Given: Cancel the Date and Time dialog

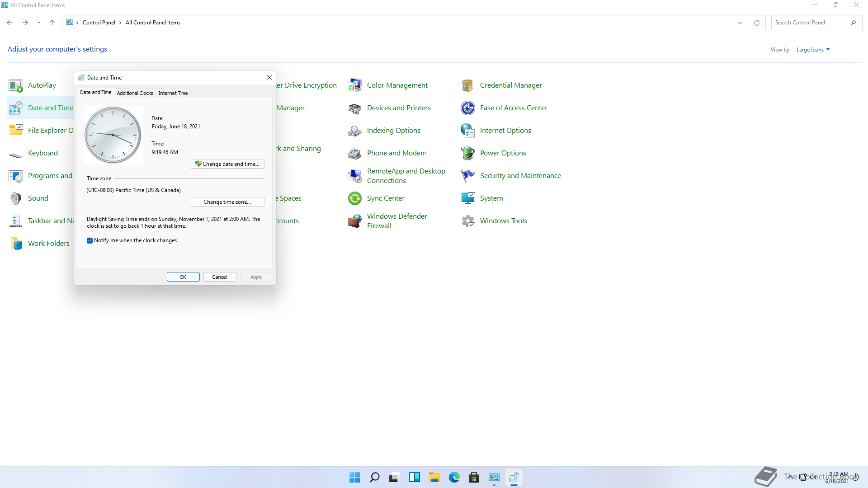Looking at the screenshot, I should tap(220, 277).
